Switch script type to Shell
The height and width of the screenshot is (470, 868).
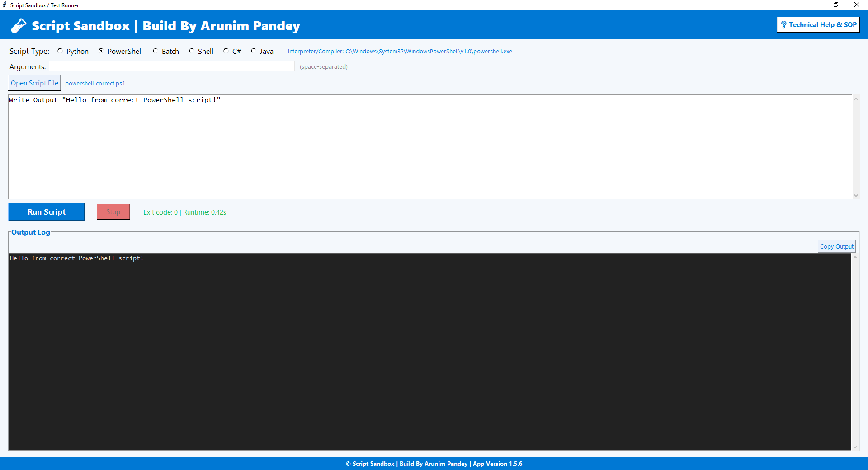pyautogui.click(x=192, y=51)
